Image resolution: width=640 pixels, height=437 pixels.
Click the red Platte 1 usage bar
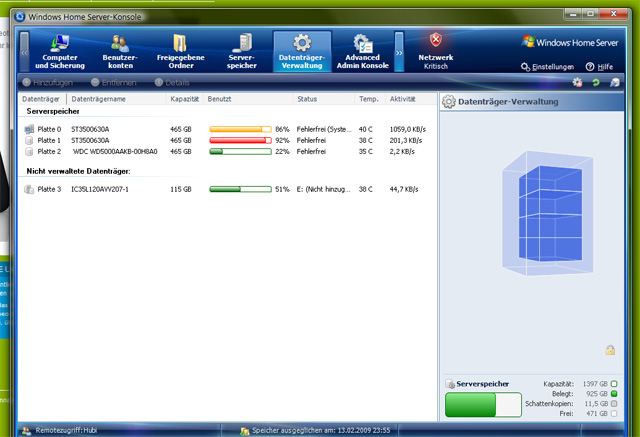(240, 140)
